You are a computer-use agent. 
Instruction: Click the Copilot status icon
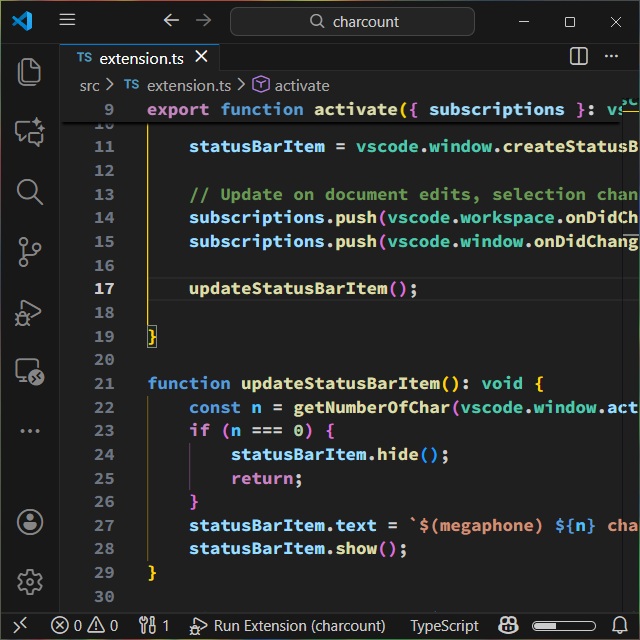point(509,626)
